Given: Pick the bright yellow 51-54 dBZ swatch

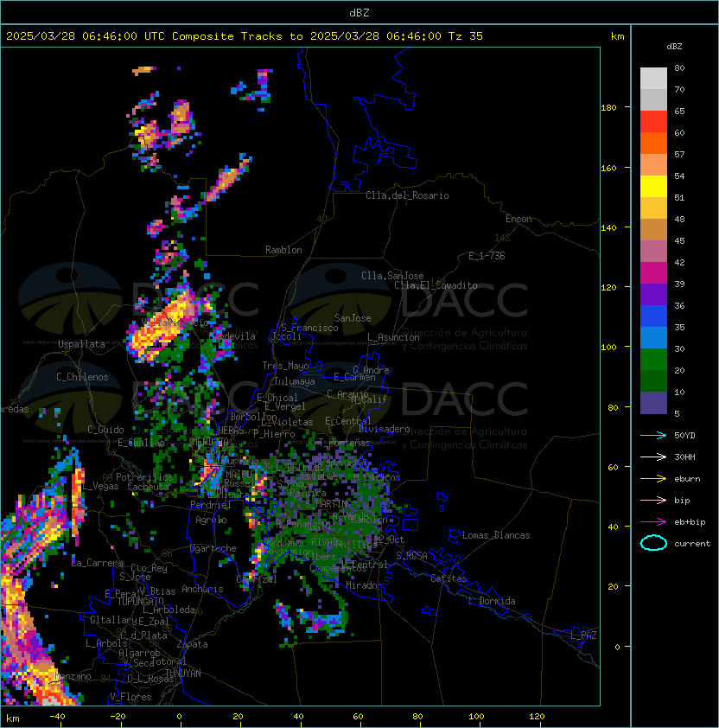Looking at the screenshot, I should coord(653,186).
